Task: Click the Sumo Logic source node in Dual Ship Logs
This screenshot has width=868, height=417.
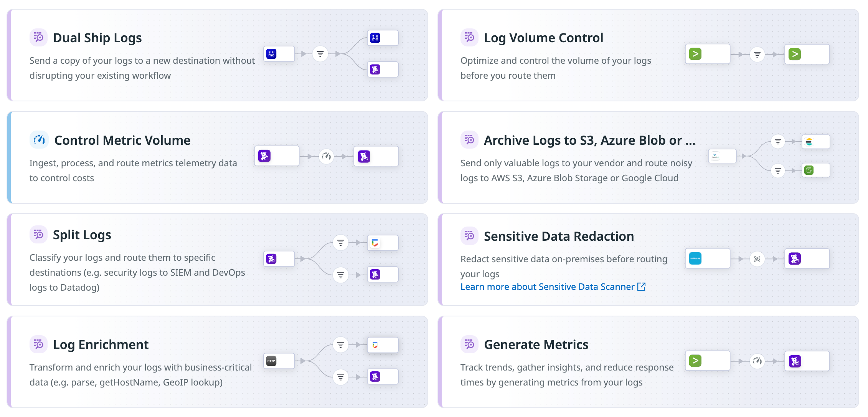Action: tap(279, 54)
